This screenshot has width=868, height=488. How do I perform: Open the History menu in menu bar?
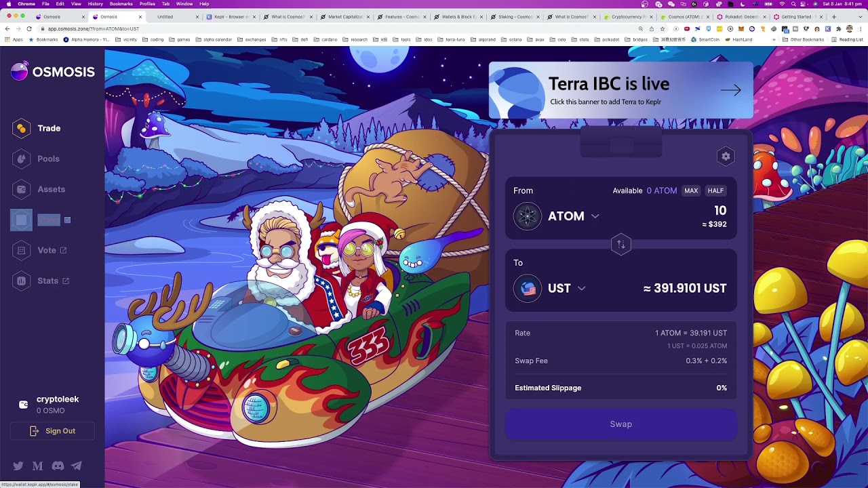click(x=95, y=4)
